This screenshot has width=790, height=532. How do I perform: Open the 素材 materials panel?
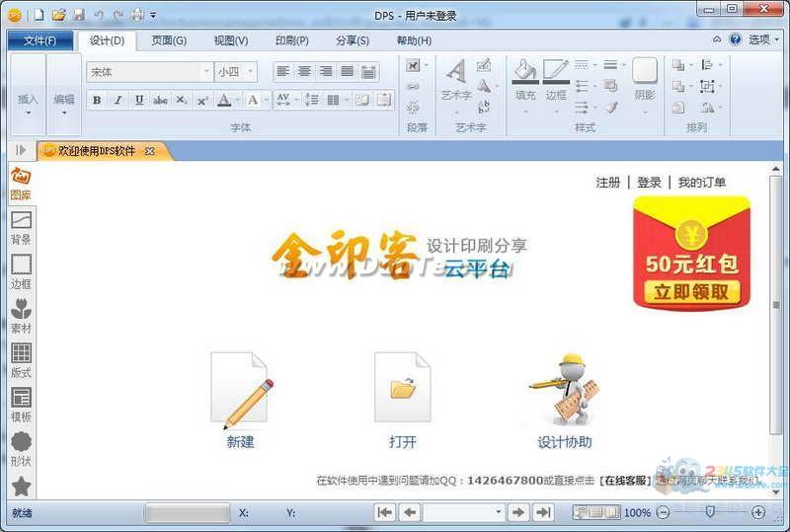(x=21, y=316)
